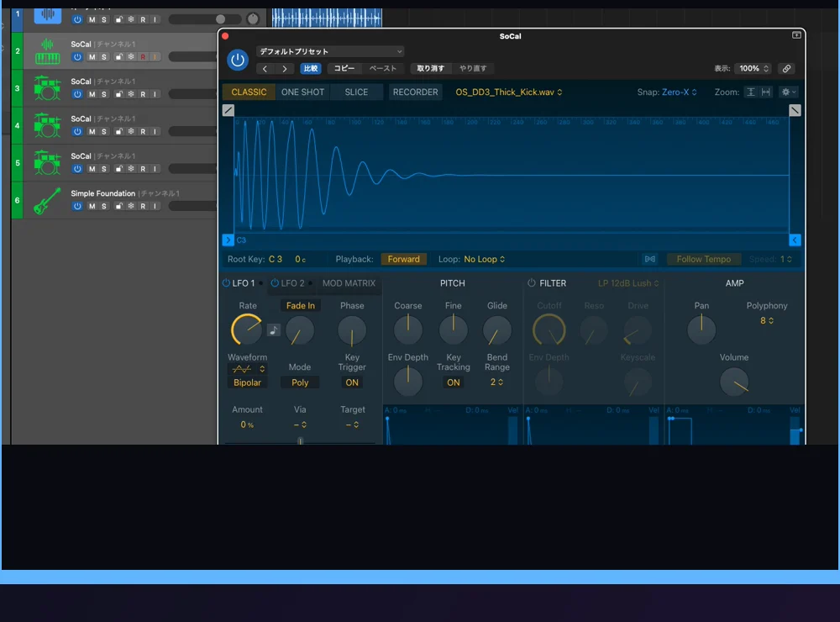Open the MOD MATRIX tab
840x622 pixels.
pyautogui.click(x=349, y=283)
